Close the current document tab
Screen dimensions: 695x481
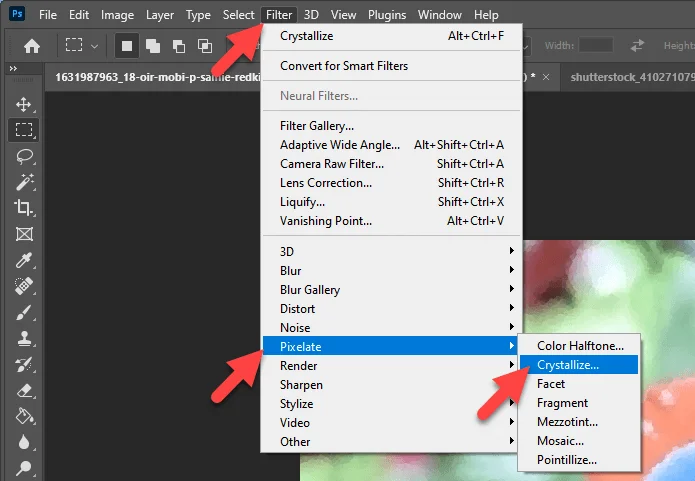point(546,77)
